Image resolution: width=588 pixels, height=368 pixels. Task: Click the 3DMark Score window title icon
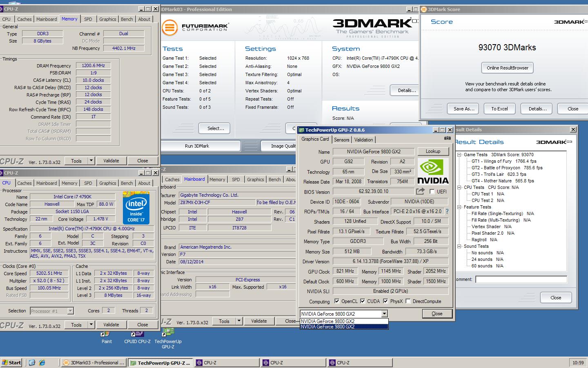(x=423, y=9)
